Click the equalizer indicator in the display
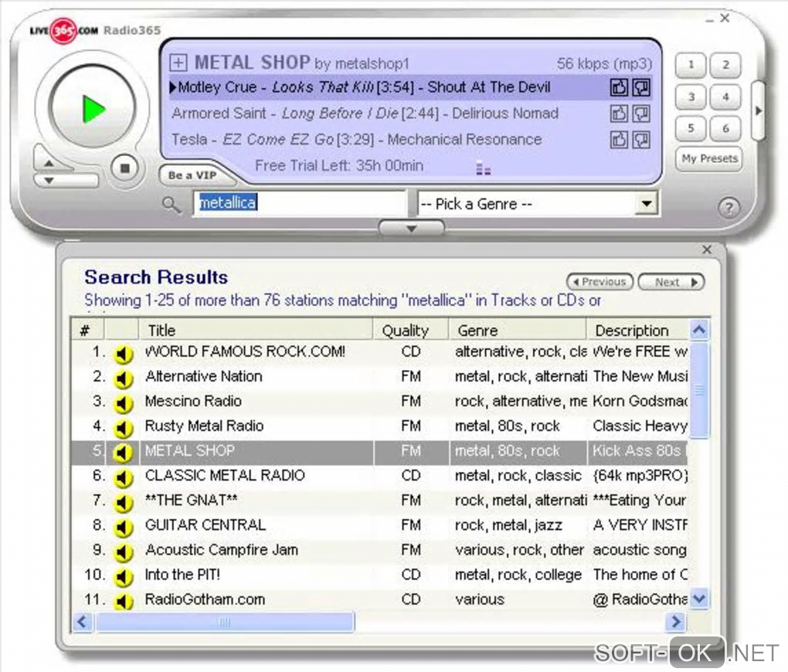Viewport: 788px width, 672px height. [483, 168]
